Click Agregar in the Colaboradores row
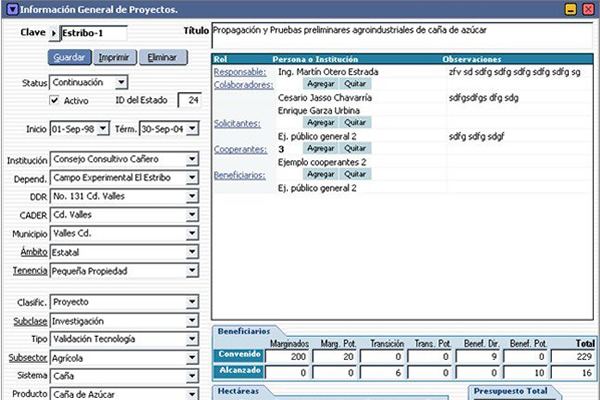 tap(322, 84)
